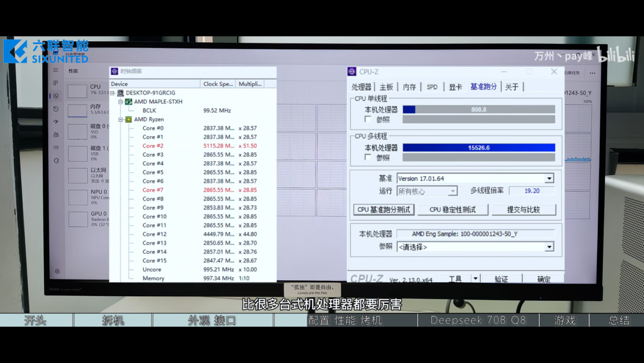Select the 以太网 performance item

coord(88,175)
